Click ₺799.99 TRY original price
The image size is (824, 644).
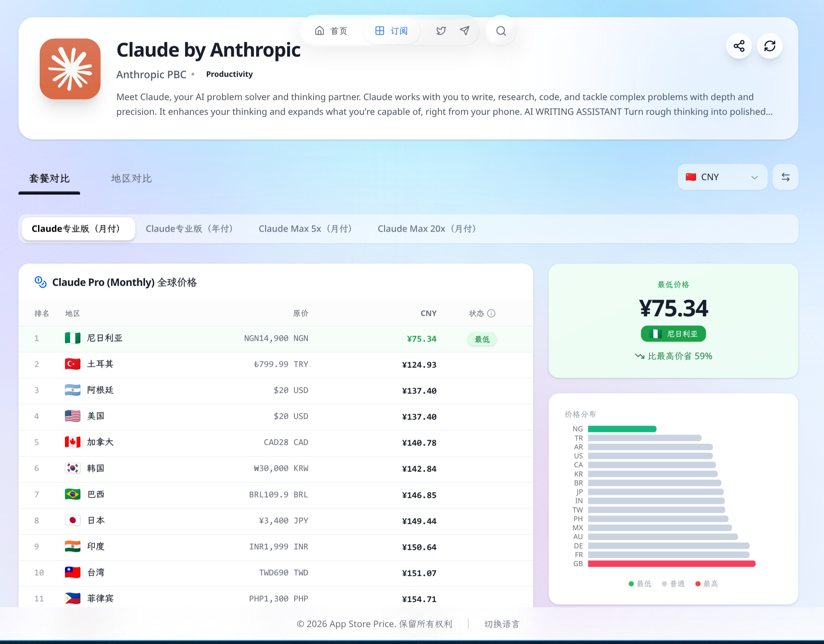coord(281,364)
